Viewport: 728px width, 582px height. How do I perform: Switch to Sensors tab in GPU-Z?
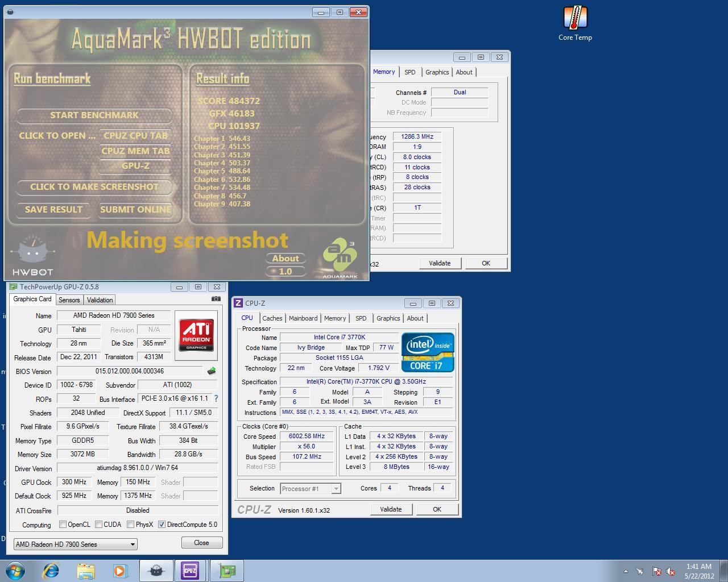(69, 300)
